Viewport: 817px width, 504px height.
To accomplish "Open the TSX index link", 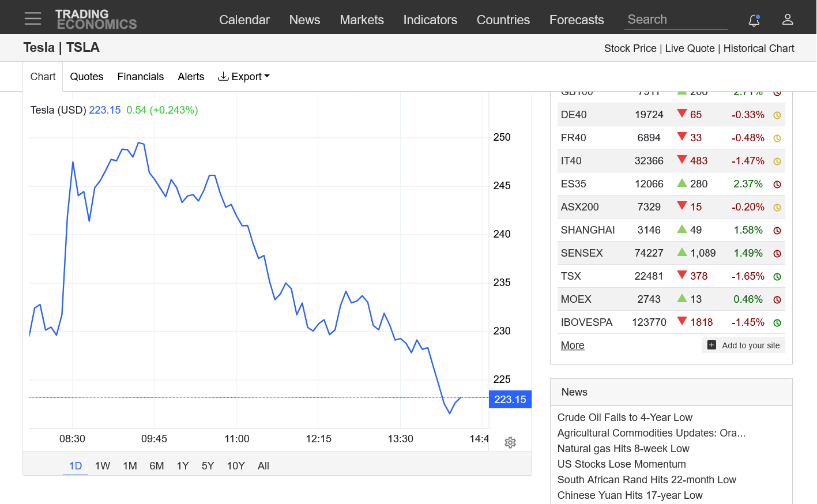I will click(571, 276).
